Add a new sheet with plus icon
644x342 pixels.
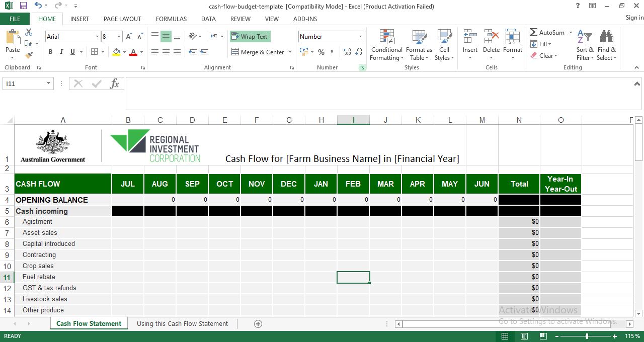pos(258,324)
